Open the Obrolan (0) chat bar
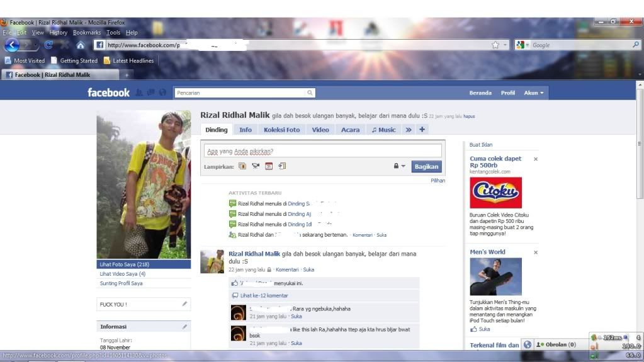The image size is (644, 362). pyautogui.click(x=556, y=344)
